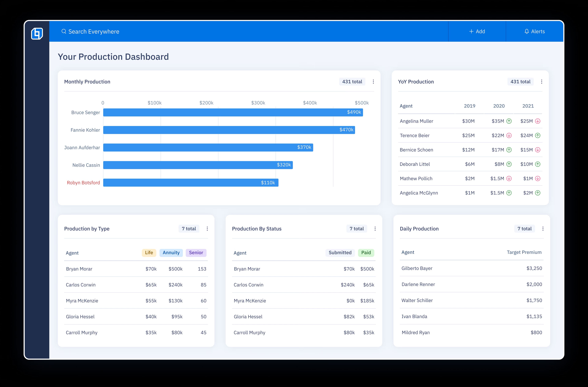Screen dimensions: 588x387
Task: Click the red down arrow next to Terence Beier's $22M
Action: [509, 135]
